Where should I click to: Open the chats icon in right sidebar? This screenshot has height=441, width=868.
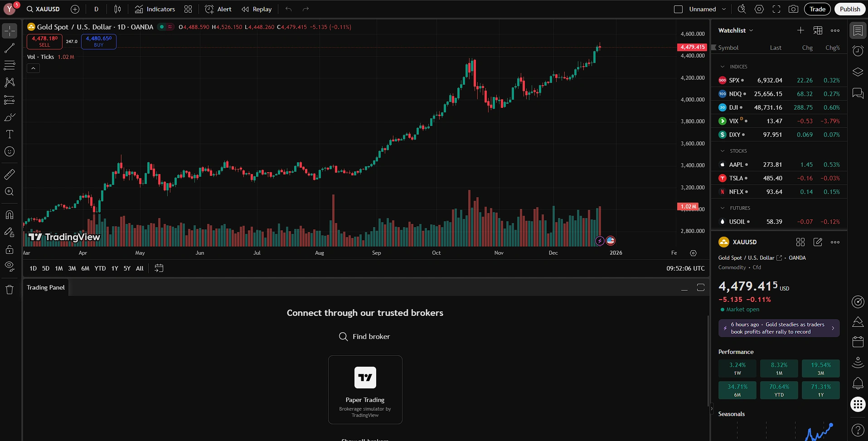pyautogui.click(x=858, y=93)
